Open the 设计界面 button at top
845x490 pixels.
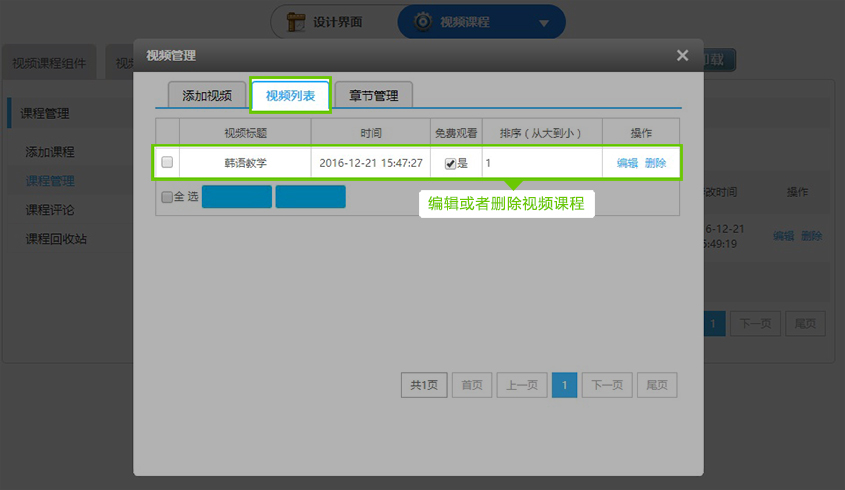[333, 22]
